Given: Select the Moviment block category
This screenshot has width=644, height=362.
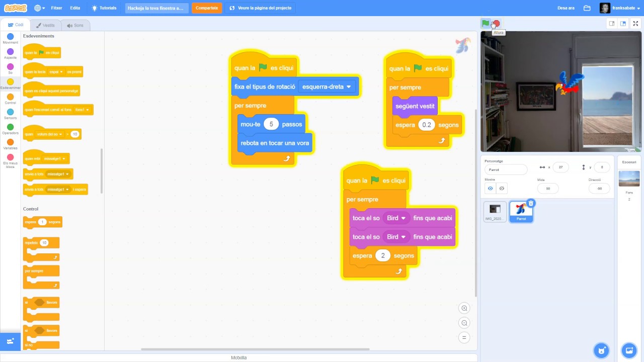Looking at the screenshot, I should pyautogui.click(x=10, y=38).
